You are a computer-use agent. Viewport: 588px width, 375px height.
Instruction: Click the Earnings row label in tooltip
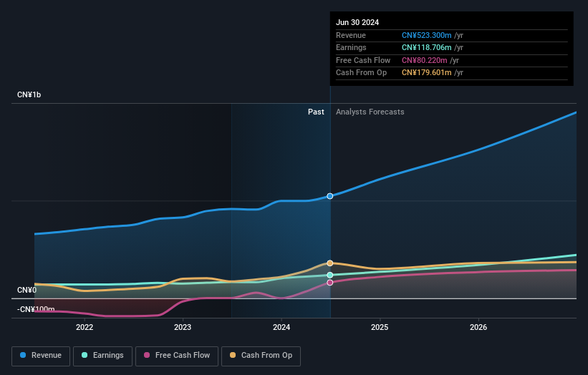click(x=351, y=47)
